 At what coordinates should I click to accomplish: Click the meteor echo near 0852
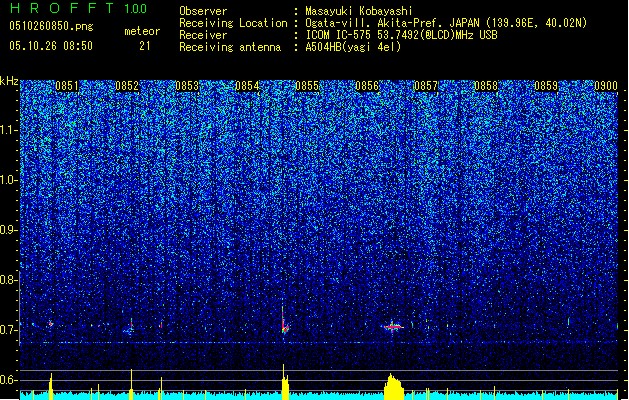[x=130, y=327]
